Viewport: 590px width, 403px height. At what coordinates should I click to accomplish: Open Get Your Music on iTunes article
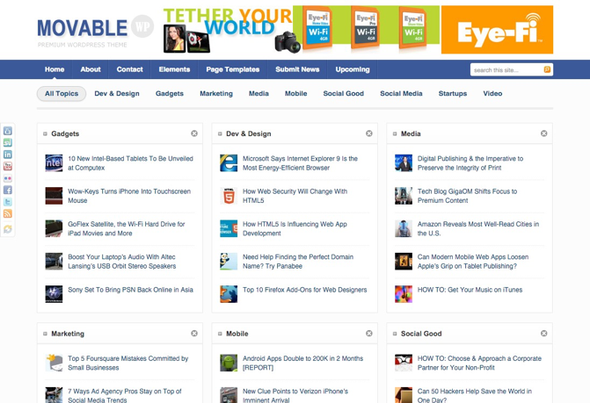pos(470,290)
